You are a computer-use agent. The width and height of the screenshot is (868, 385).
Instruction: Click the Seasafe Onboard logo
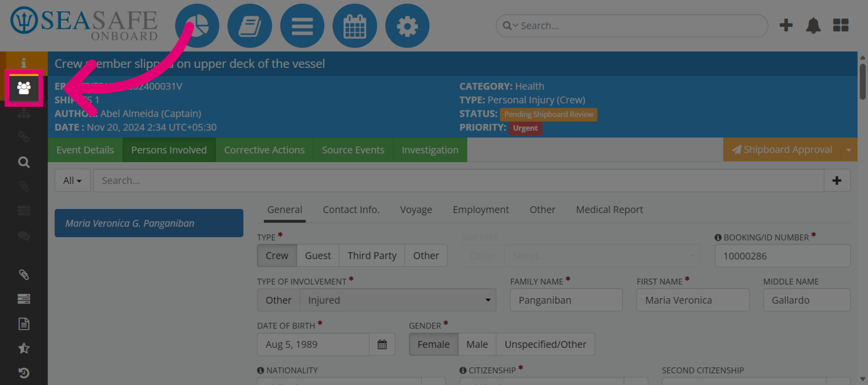pyautogui.click(x=84, y=24)
